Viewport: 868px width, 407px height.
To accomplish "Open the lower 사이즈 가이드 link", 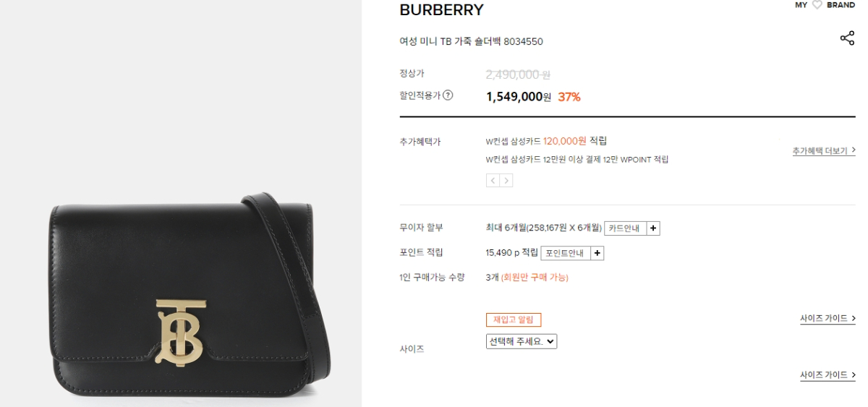I will tap(827, 375).
